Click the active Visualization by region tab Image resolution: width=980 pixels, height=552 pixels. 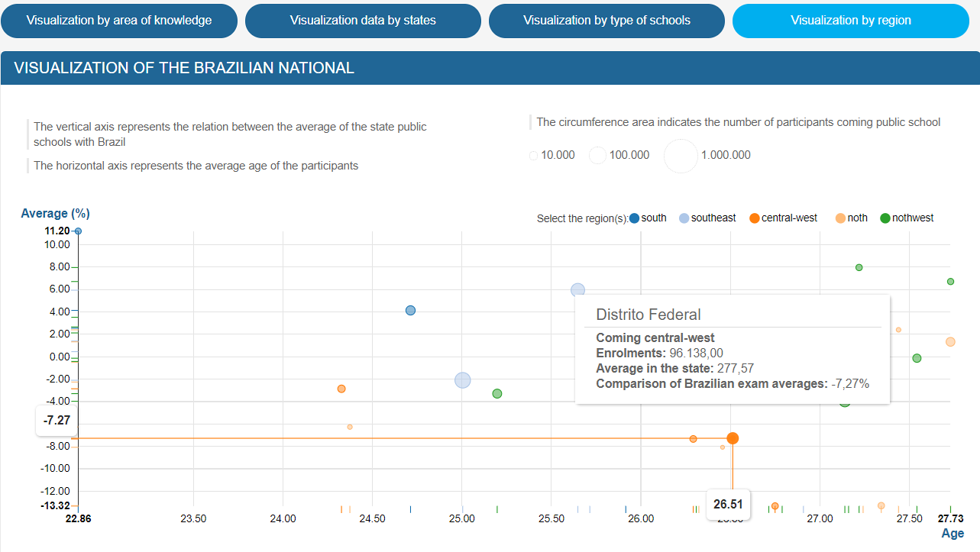point(850,21)
